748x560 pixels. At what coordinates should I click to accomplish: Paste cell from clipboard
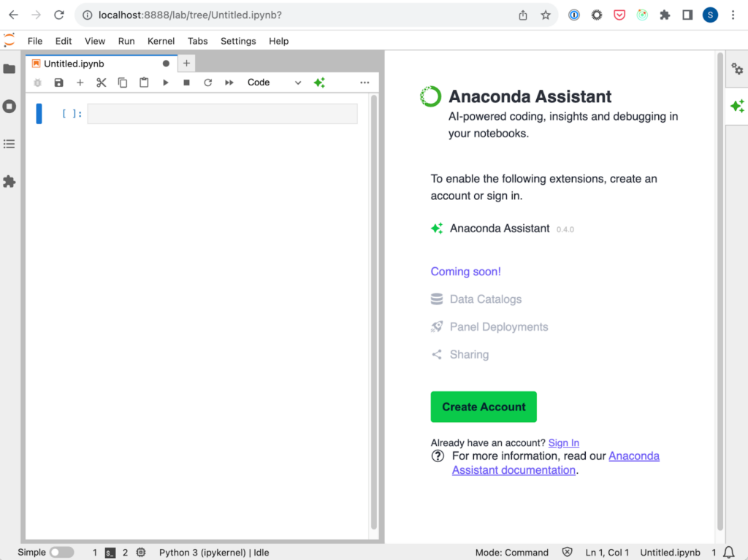pyautogui.click(x=144, y=83)
